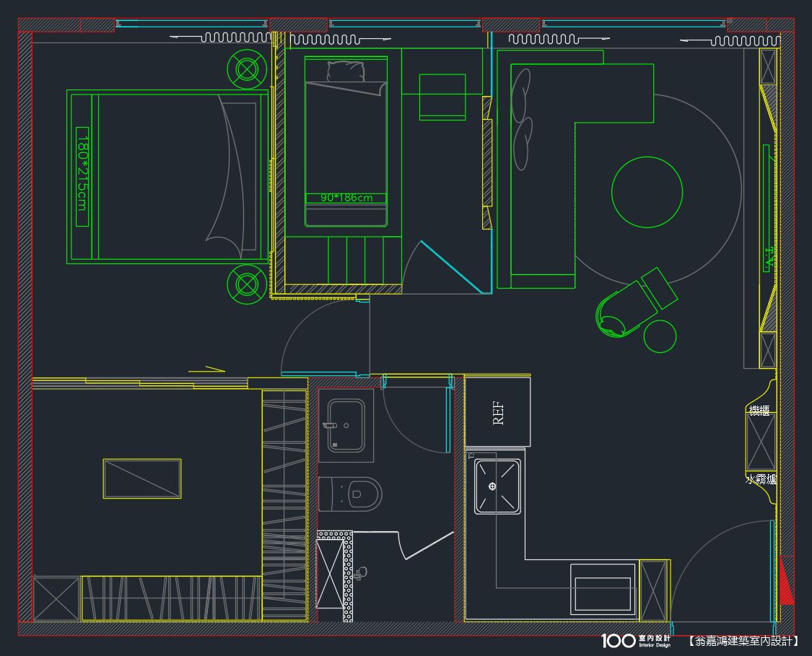Click the bathroom washbasin symbol
Screen dimensions: 812x656
coord(346,426)
